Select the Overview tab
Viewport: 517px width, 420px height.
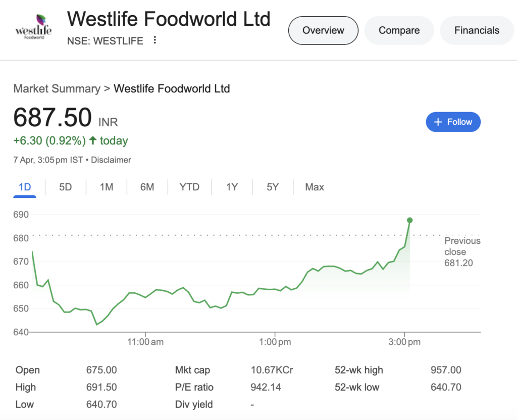coord(323,30)
